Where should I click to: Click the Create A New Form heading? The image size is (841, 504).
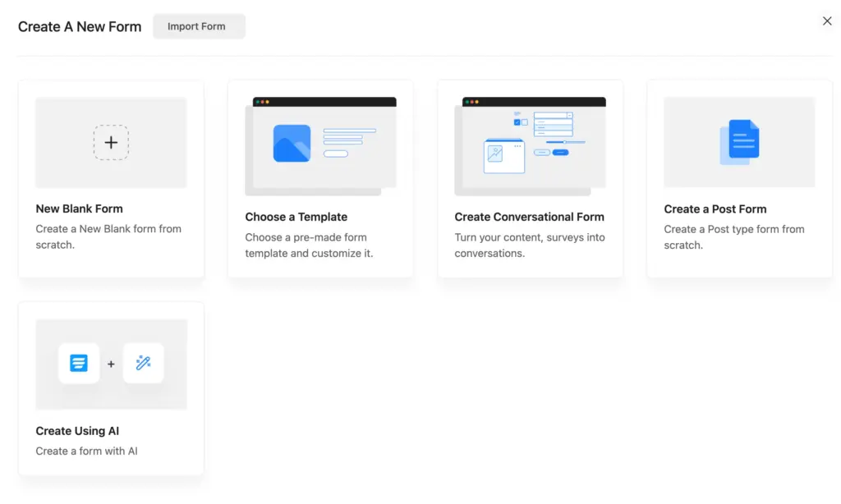tap(79, 26)
